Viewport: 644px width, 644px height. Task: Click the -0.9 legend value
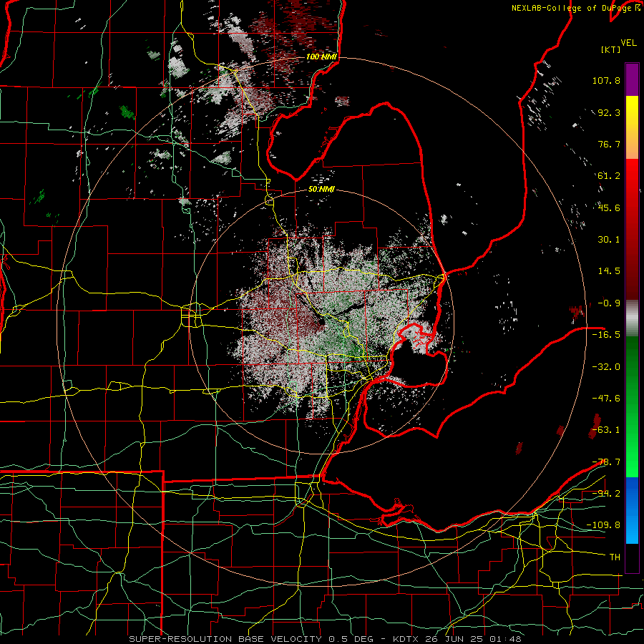click(x=609, y=303)
